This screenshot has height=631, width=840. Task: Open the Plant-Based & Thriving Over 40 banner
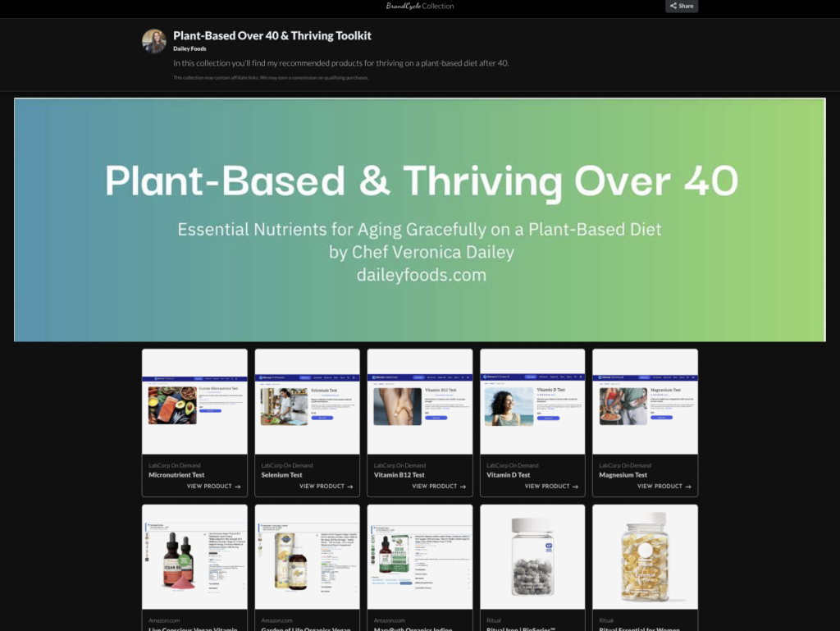pyautogui.click(x=420, y=220)
